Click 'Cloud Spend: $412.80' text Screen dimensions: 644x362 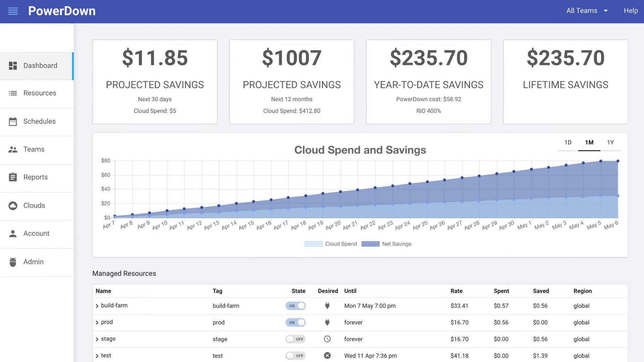(292, 111)
